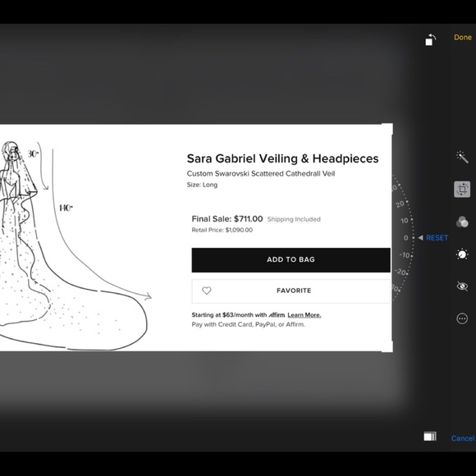Tap Done to save edits
The height and width of the screenshot is (476, 476).
coord(463,37)
